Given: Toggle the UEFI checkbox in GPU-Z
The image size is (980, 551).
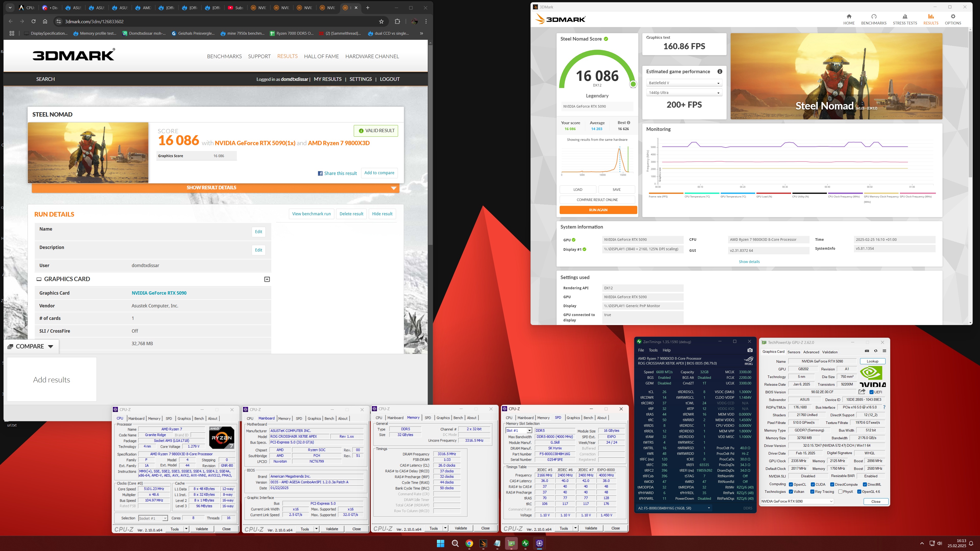Looking at the screenshot, I should click(872, 392).
